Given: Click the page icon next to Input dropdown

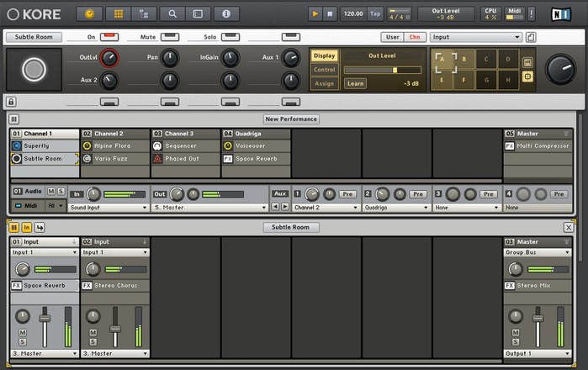Looking at the screenshot, I should 531,37.
